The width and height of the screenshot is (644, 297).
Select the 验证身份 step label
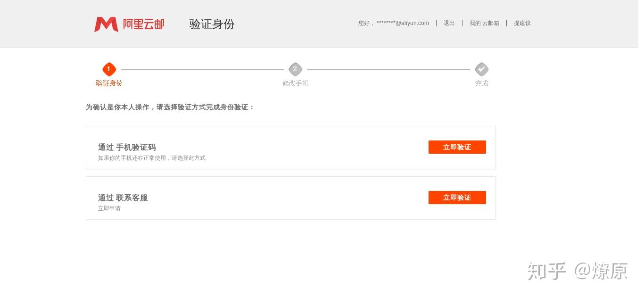click(109, 83)
